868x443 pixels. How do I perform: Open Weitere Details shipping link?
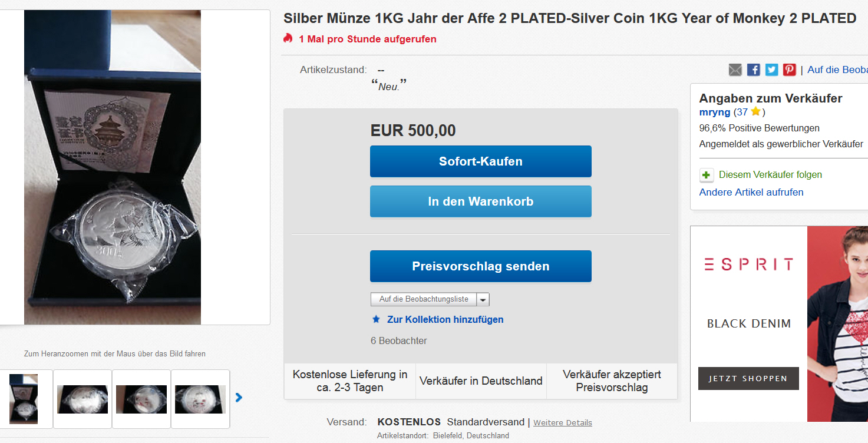tap(562, 422)
